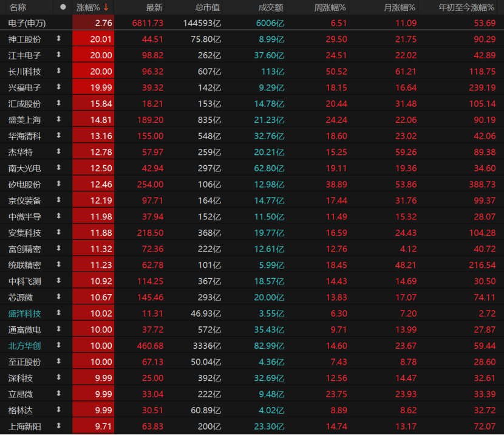Click the marker icon beside 富创精密
This screenshot has height=435, width=504.
(x=58, y=248)
